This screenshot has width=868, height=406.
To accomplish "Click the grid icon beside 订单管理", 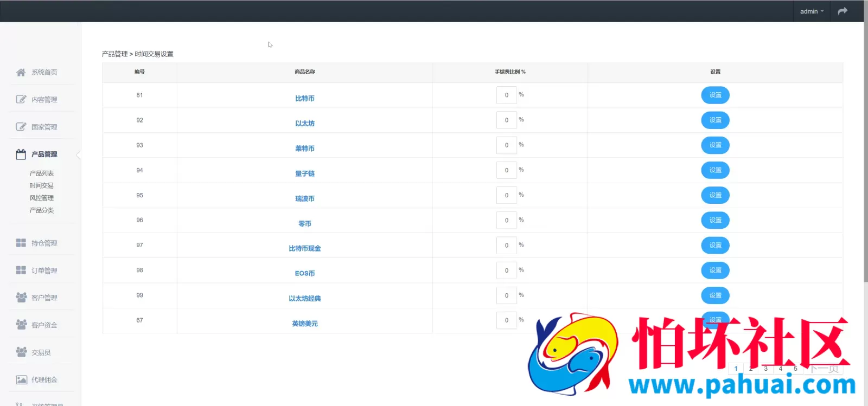I will coord(21,270).
